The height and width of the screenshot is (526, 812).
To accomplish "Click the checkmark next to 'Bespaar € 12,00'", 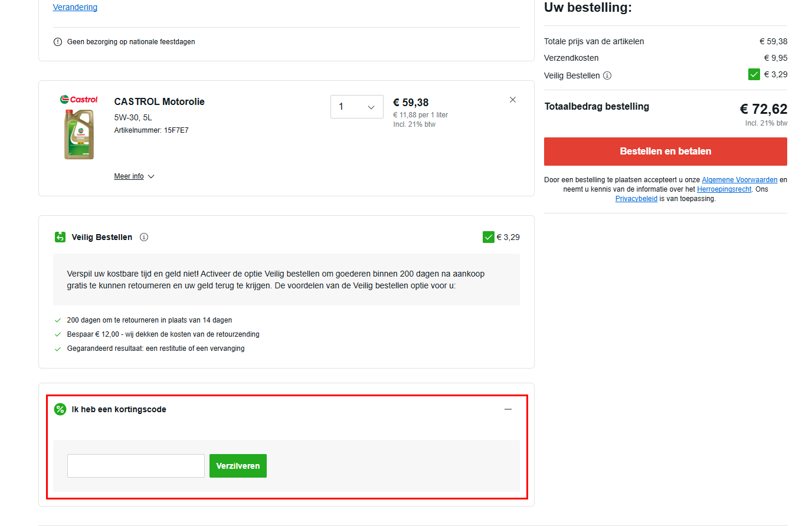I will tap(57, 334).
